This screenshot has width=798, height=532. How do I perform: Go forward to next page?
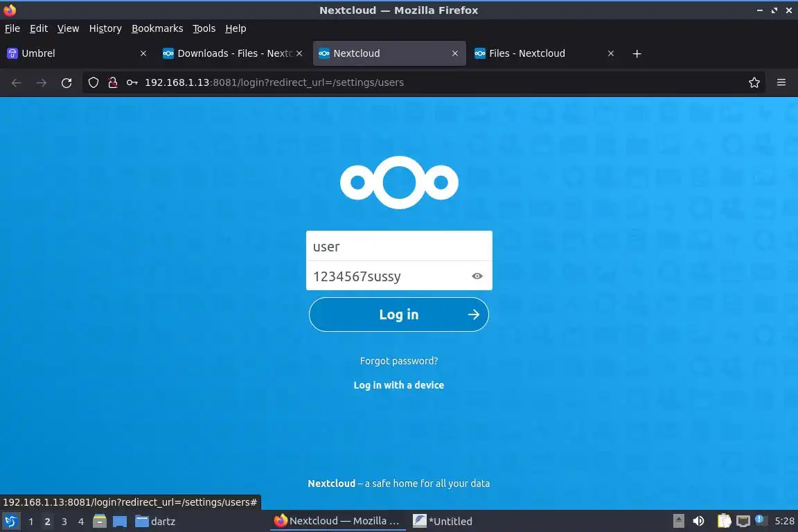point(42,82)
